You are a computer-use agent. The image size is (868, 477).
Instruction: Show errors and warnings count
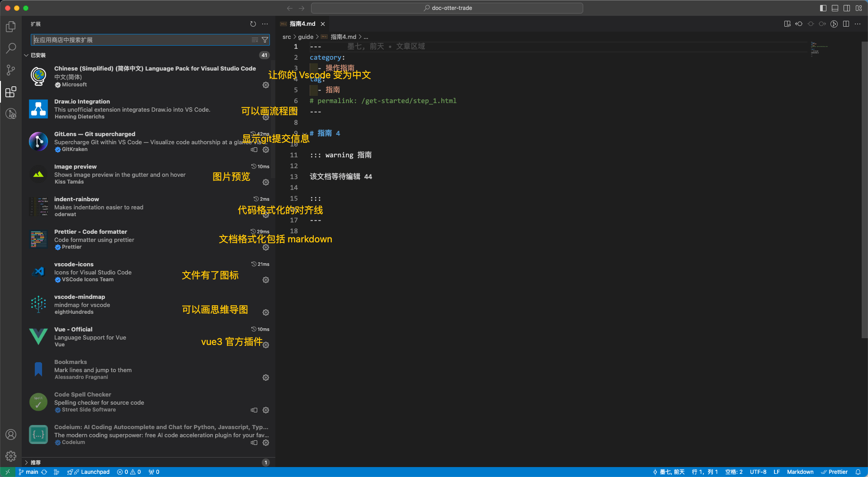(x=129, y=472)
